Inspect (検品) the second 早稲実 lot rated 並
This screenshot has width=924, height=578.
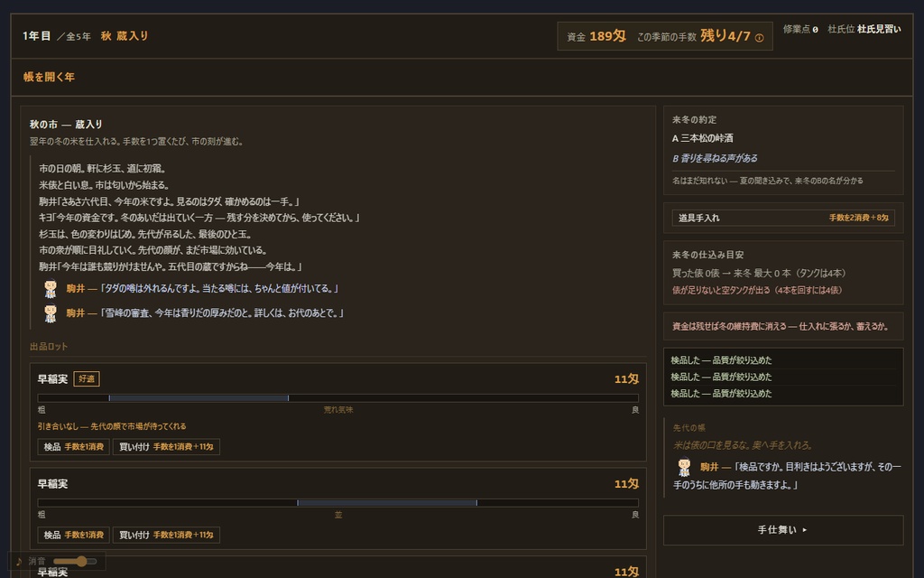(x=74, y=535)
